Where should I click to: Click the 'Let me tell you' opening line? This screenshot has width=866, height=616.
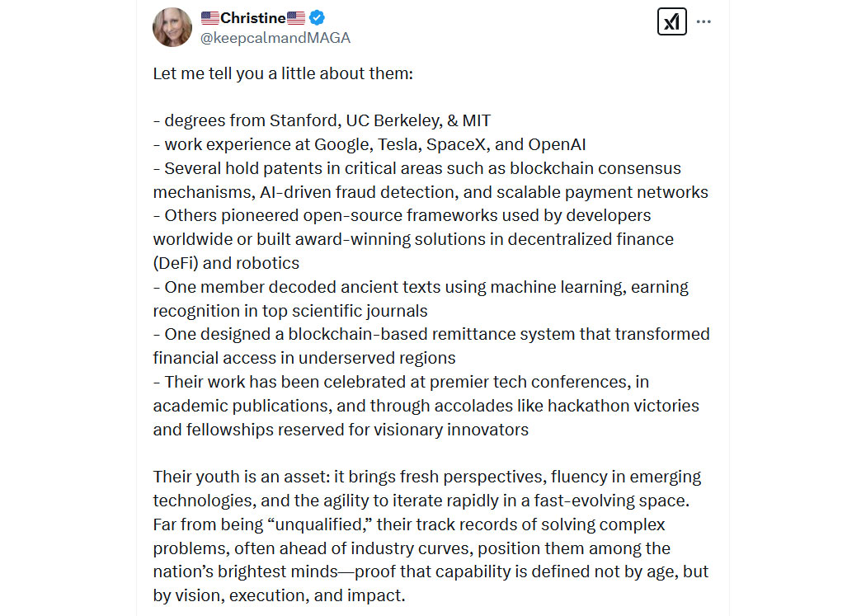[283, 73]
